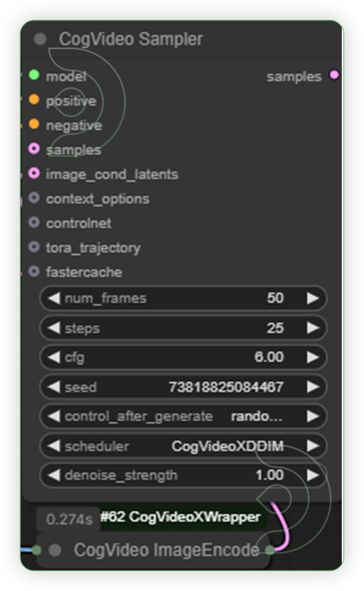Click the fastercache input socket

pos(34,272)
